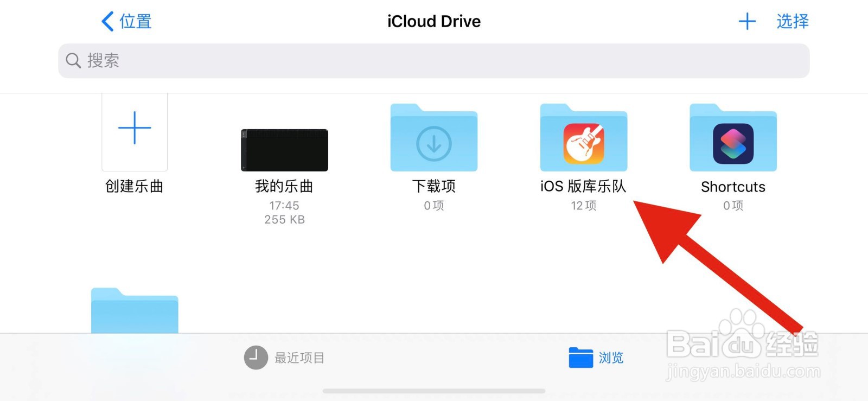Screen dimensions: 868x401
Task: Tap the 我的乐曲 file name
Action: pyautogui.click(x=284, y=187)
